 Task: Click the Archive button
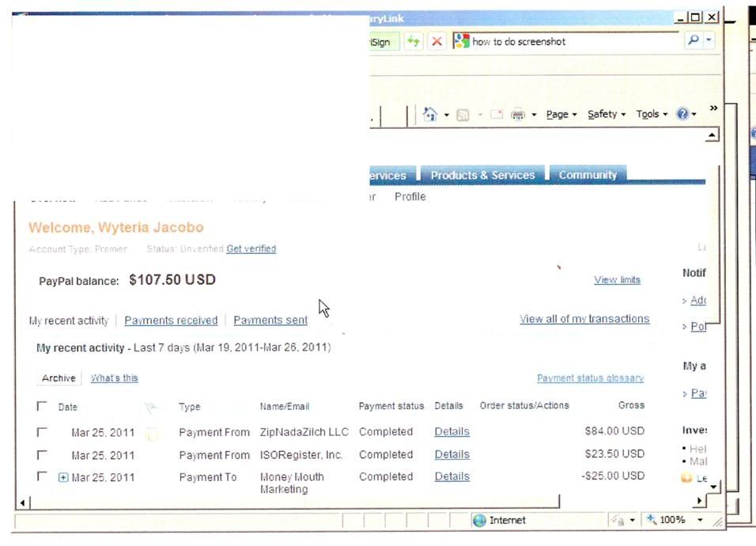tap(59, 378)
